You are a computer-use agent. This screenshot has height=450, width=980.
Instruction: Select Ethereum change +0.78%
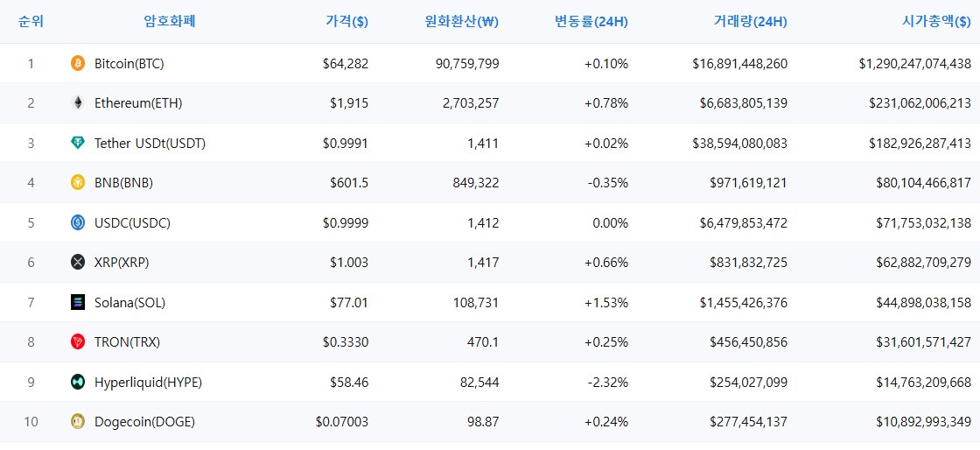pyautogui.click(x=606, y=104)
